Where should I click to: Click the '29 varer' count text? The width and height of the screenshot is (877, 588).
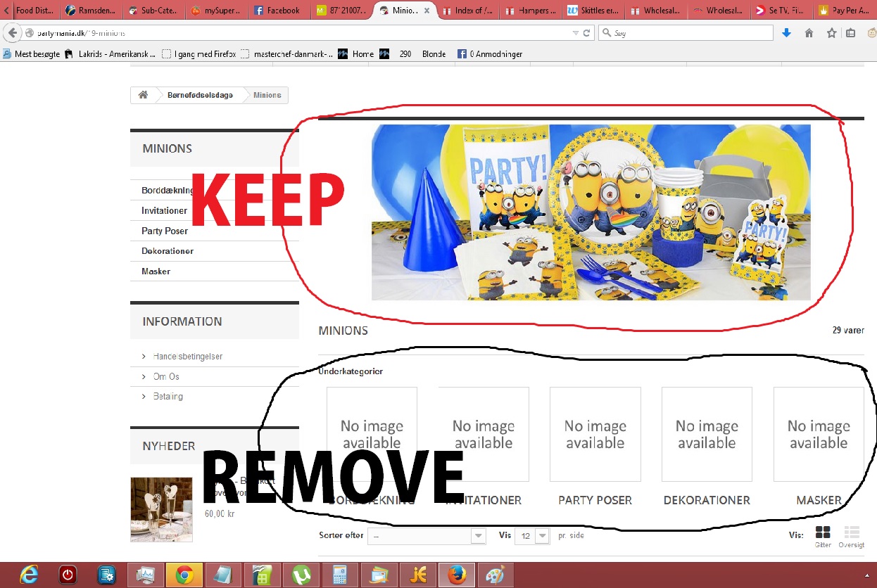(x=847, y=330)
